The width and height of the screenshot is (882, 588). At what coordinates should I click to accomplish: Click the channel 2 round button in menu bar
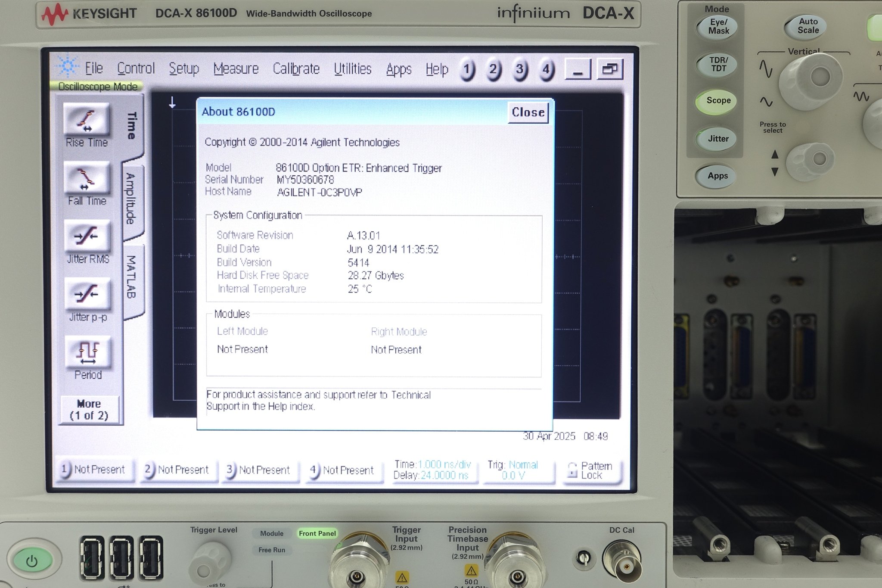[x=494, y=69]
